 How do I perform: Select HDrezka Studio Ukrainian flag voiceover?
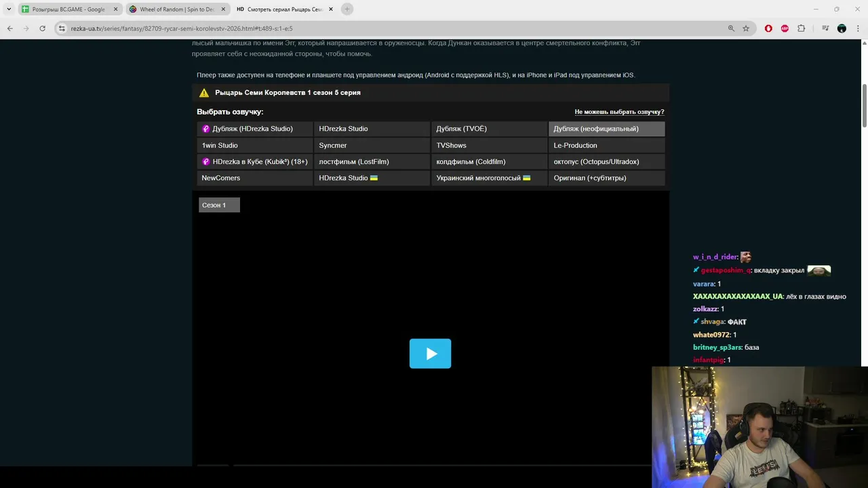[372, 178]
